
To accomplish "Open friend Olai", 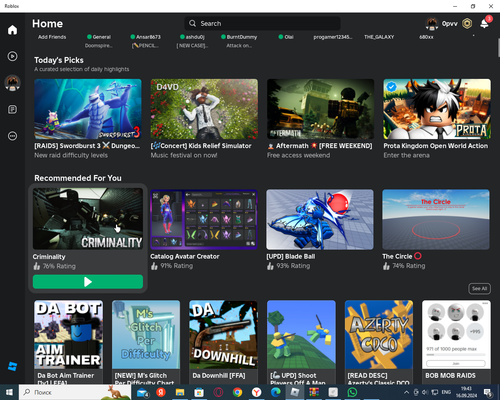I will tap(286, 37).
